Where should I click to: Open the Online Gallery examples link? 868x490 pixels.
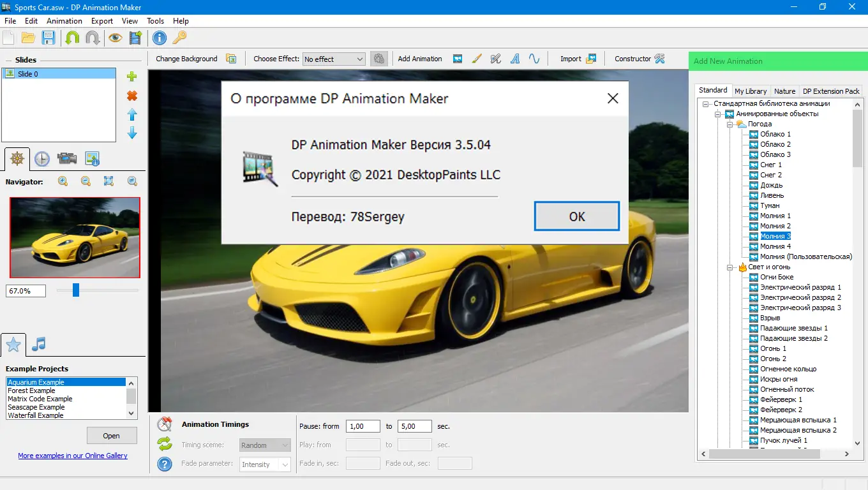coord(73,456)
